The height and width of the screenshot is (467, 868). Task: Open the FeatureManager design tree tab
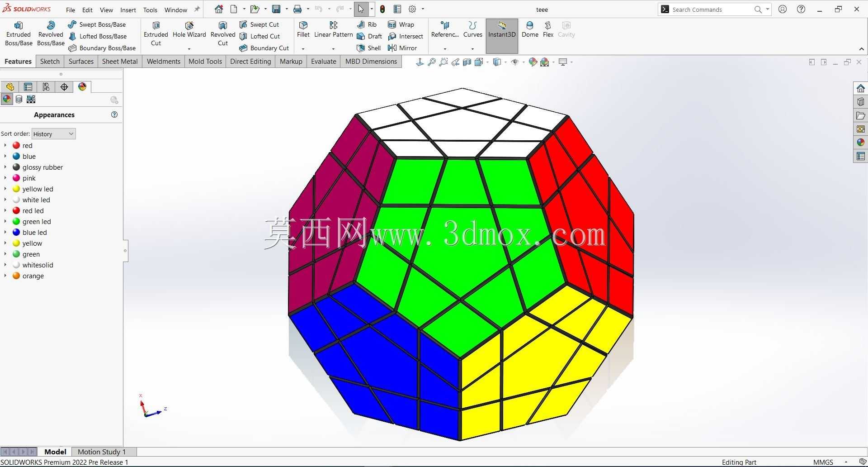tap(10, 87)
